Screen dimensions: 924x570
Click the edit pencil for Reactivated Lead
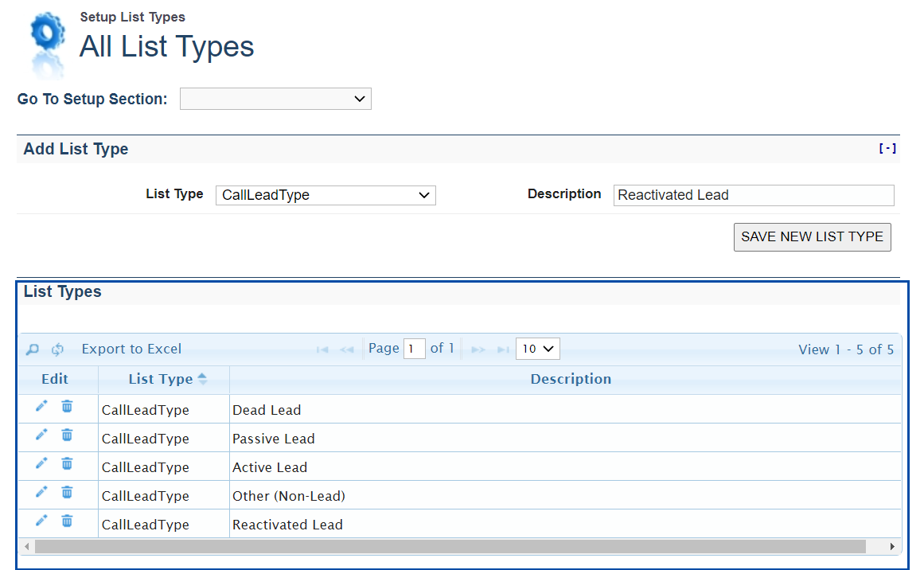point(41,521)
